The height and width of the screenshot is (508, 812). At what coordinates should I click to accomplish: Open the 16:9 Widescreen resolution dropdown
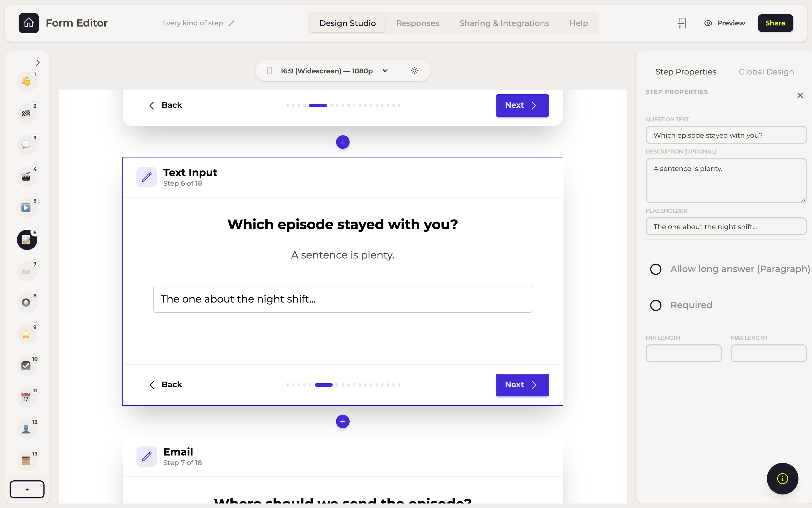tap(327, 71)
